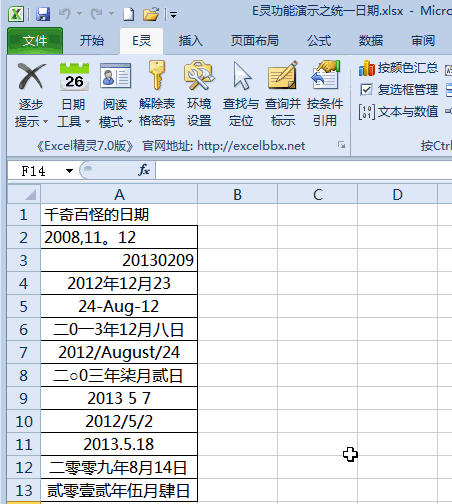The width and height of the screenshot is (452, 504).
Task: Click the Excel application icon
Action: (x=16, y=14)
